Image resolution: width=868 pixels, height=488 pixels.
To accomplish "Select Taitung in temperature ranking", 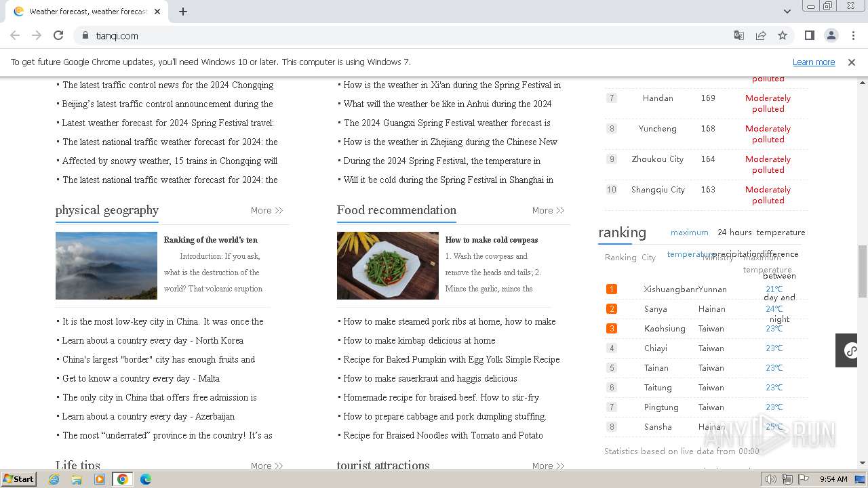I will pos(658,388).
